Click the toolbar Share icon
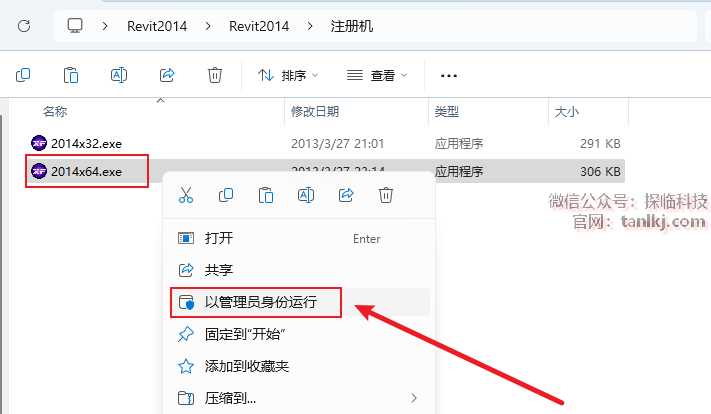Screen dimensions: 711x414 [167, 75]
